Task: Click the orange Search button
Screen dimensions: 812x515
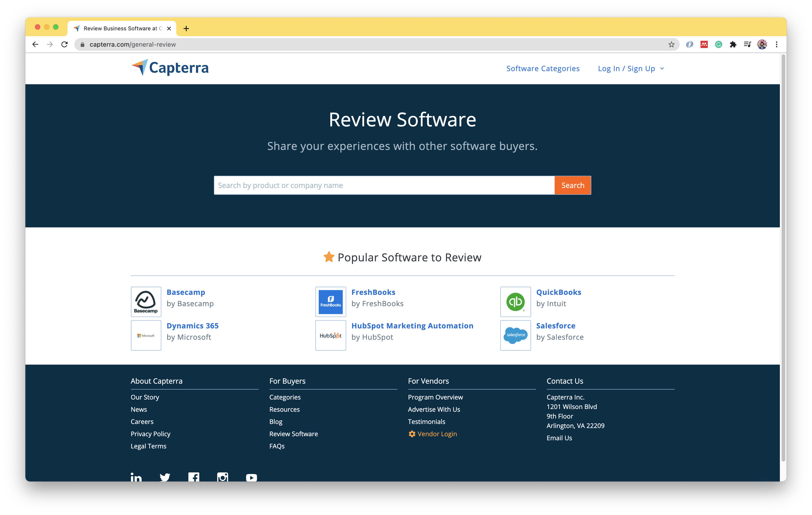Action: pos(573,185)
